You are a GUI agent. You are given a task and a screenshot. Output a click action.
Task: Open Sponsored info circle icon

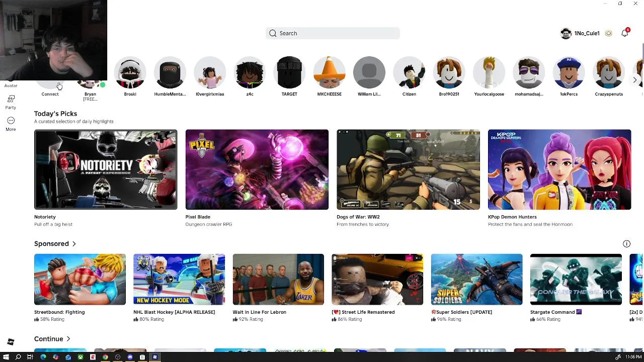(627, 244)
